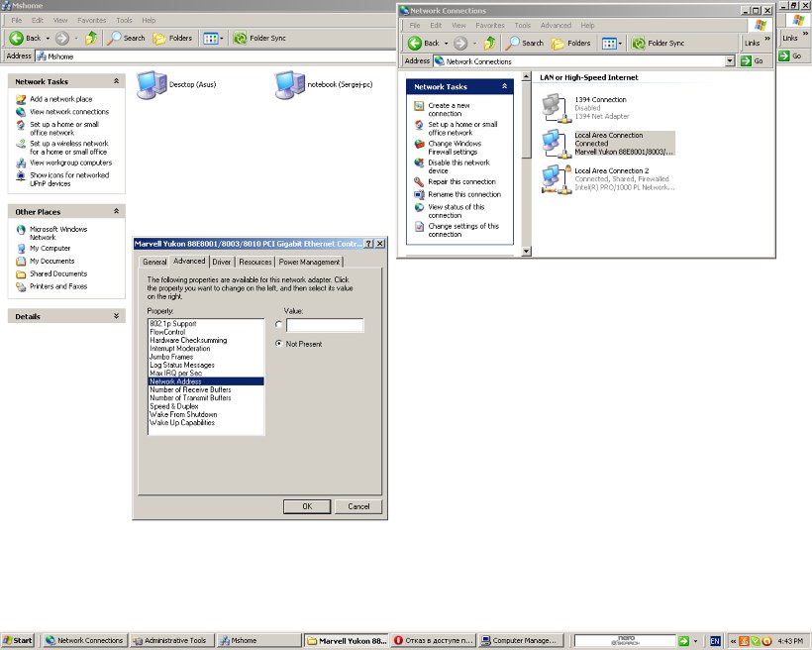Click Folders button in Mshome toolbar
812x650 pixels.
coord(172,38)
